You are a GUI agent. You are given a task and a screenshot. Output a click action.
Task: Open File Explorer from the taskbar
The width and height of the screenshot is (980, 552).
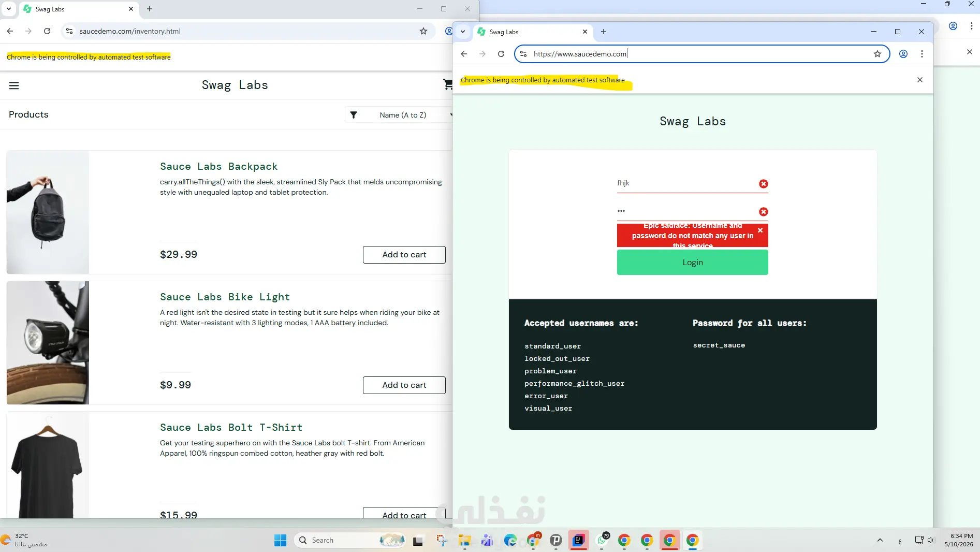464,541
